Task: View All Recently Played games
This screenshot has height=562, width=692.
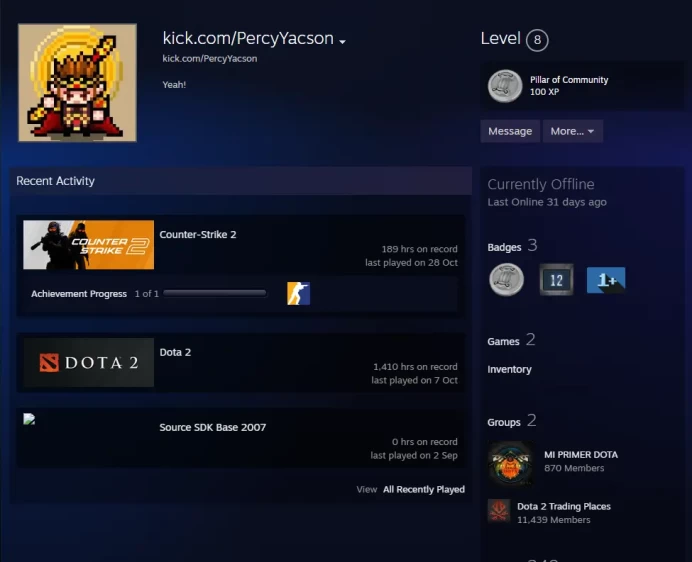Action: [x=424, y=490]
